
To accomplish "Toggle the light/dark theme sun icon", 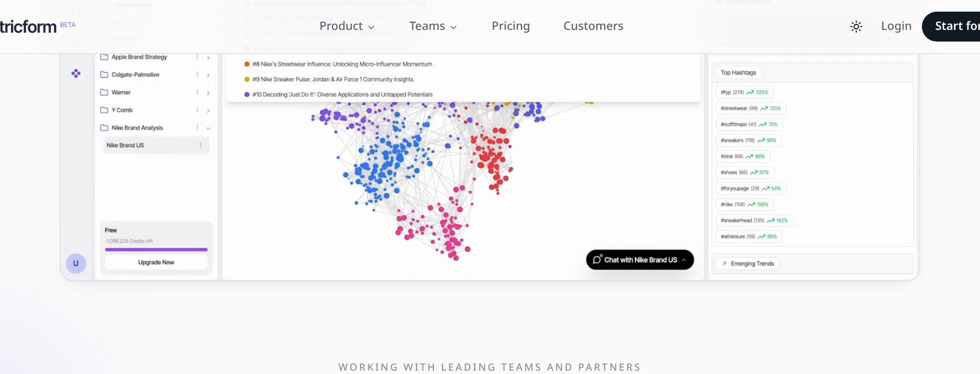I will (856, 27).
